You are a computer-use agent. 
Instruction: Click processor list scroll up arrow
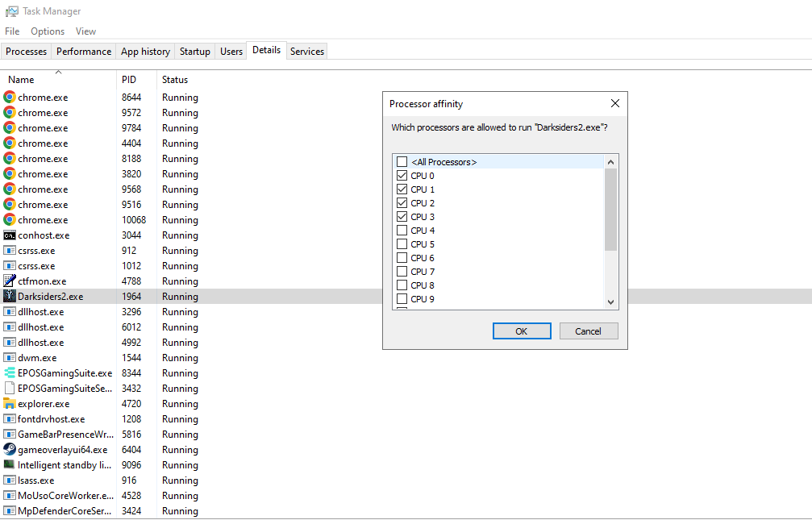coord(610,162)
